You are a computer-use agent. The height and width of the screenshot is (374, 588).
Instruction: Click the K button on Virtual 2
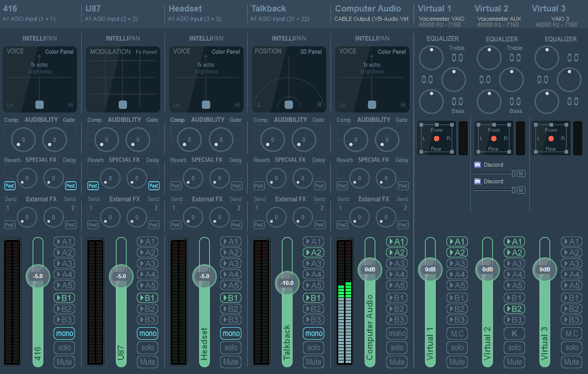pos(514,333)
